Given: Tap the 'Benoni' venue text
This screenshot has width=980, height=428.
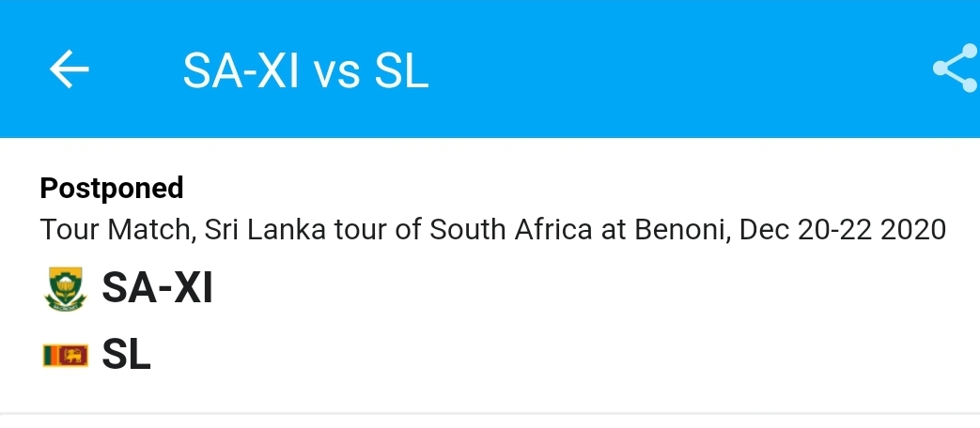Looking at the screenshot, I should pos(682,230).
